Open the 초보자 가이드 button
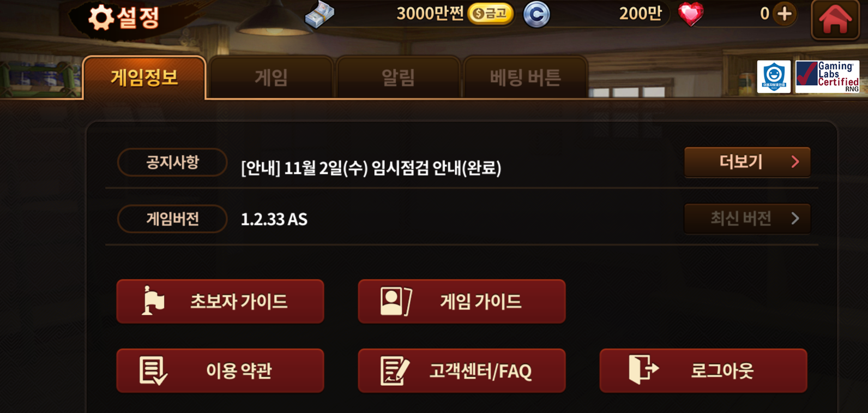Screen dimensions: 868x413 pyautogui.click(x=220, y=301)
